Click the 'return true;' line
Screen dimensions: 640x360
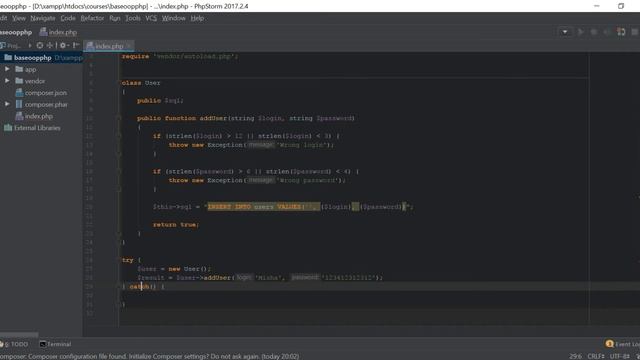176,224
